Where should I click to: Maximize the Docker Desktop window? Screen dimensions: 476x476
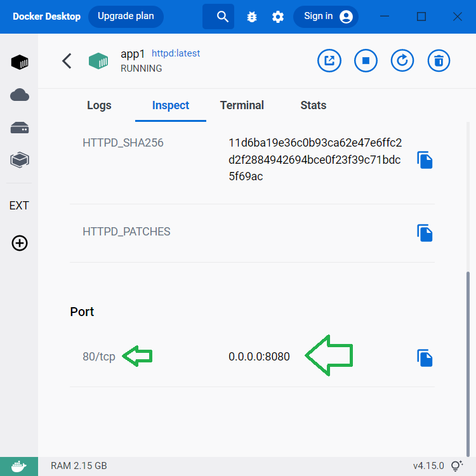421,17
